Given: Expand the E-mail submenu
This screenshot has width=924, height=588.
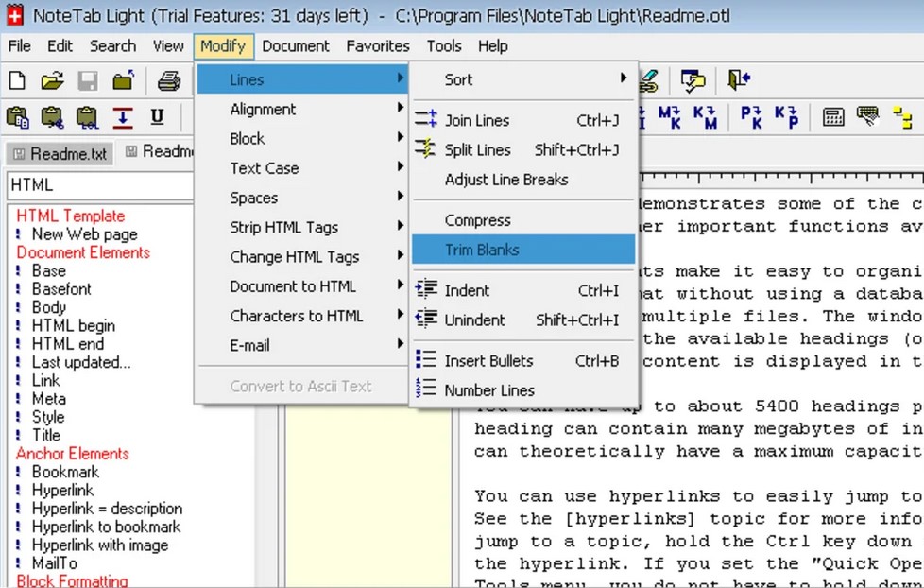Looking at the screenshot, I should coord(303,345).
